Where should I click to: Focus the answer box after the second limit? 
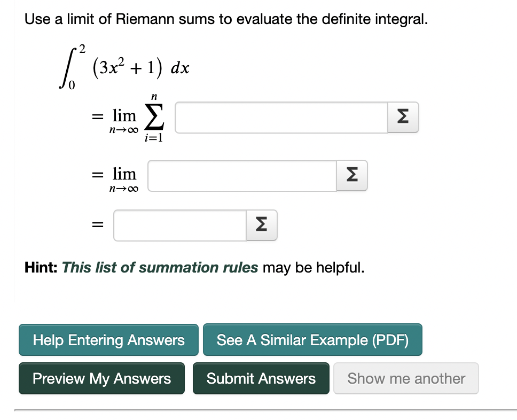point(242,175)
